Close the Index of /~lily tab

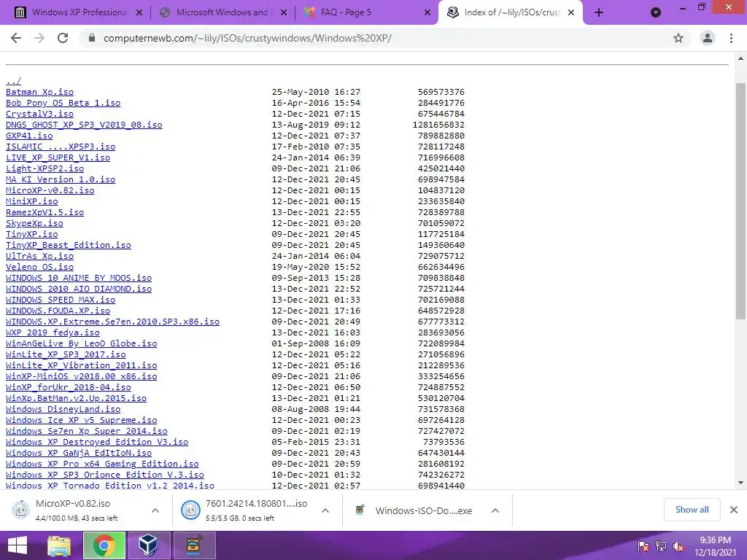pyautogui.click(x=571, y=13)
